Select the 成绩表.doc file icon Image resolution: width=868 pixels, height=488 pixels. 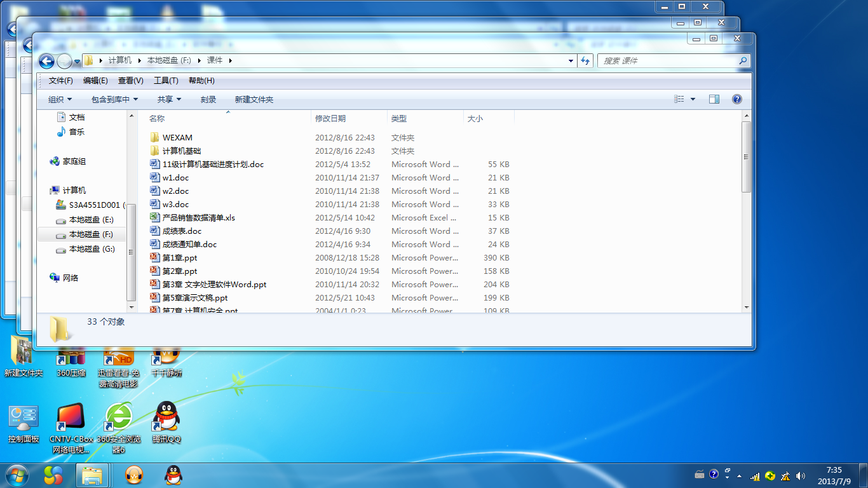point(154,231)
